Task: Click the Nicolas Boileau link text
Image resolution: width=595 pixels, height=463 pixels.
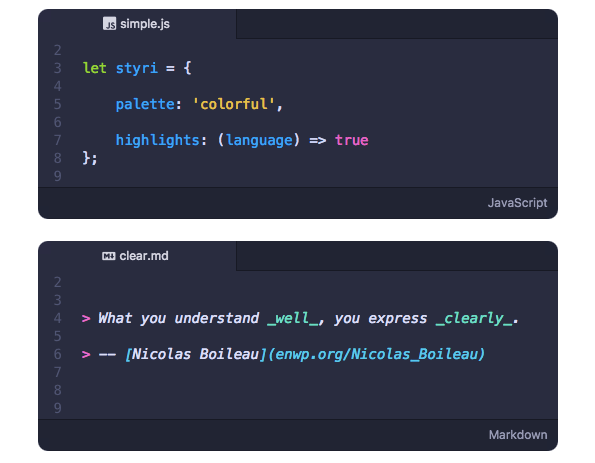Action: pyautogui.click(x=195, y=354)
